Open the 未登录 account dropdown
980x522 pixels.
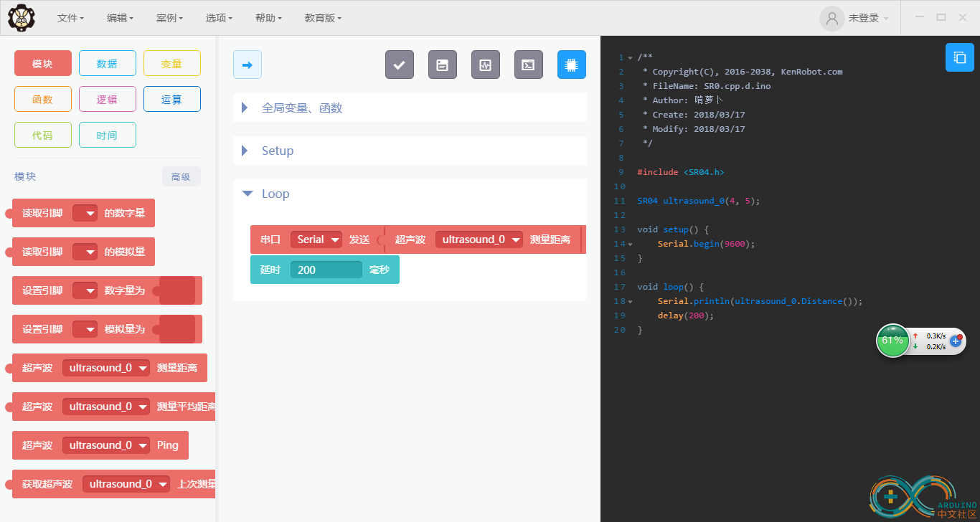pos(868,19)
